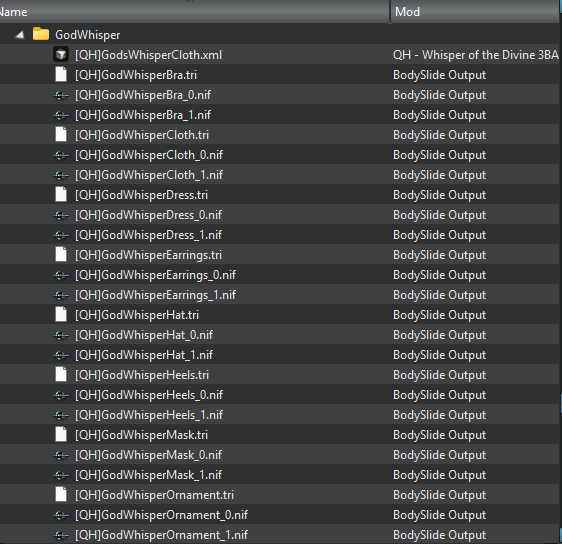Select the [QH]GodWhisperHeels.tri file name

point(142,375)
